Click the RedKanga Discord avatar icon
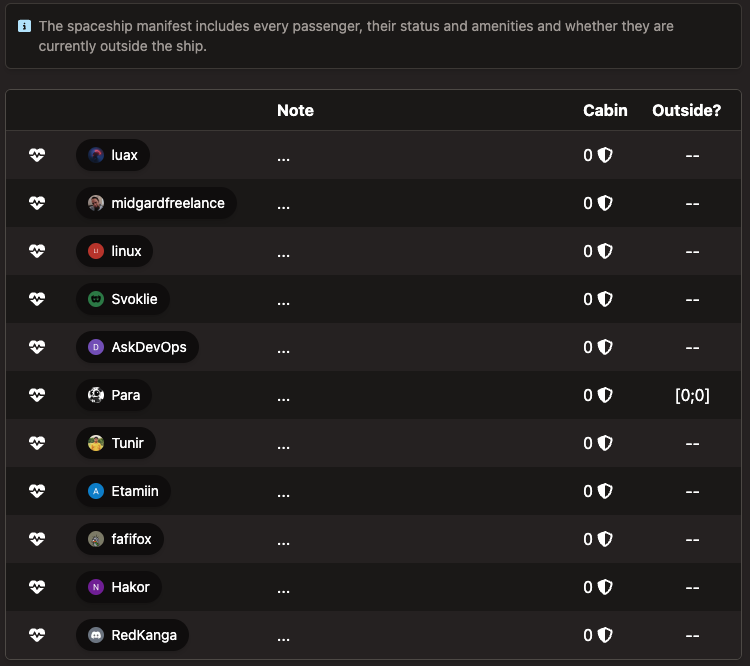This screenshot has height=666, width=750. 96,635
